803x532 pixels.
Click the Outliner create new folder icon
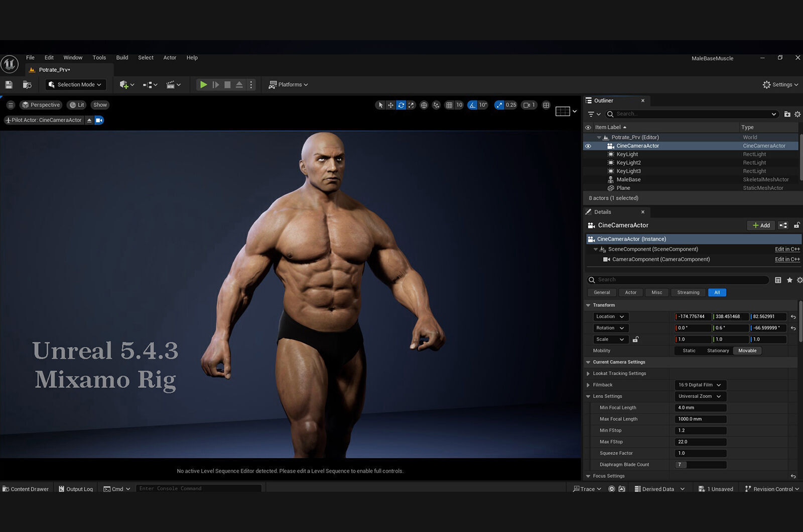pyautogui.click(x=787, y=114)
